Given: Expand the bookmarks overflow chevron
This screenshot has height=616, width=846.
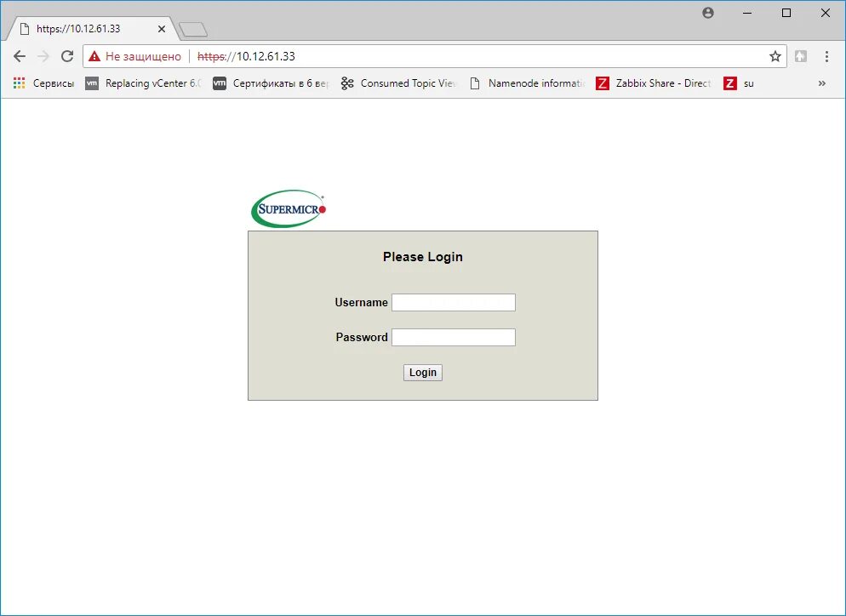Looking at the screenshot, I should pyautogui.click(x=821, y=83).
